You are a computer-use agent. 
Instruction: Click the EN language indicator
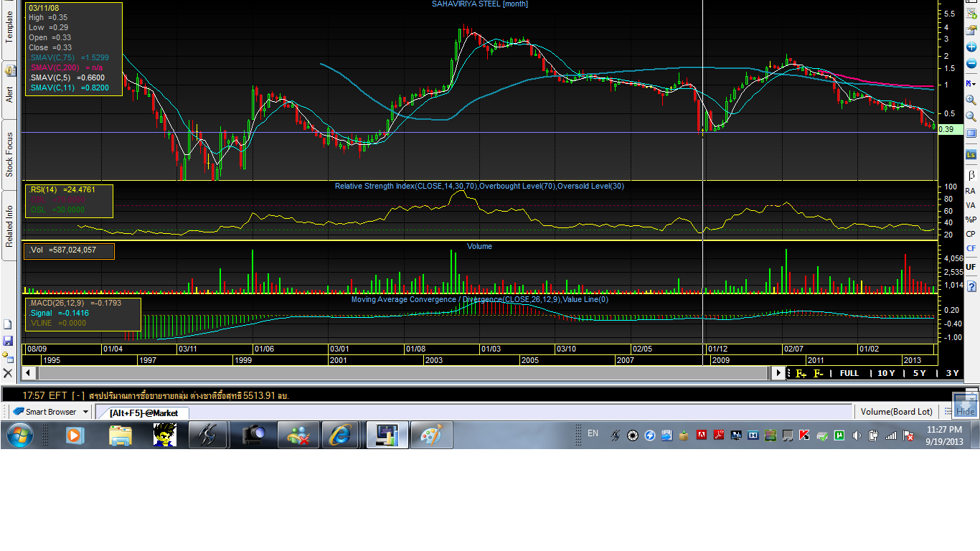(x=593, y=433)
